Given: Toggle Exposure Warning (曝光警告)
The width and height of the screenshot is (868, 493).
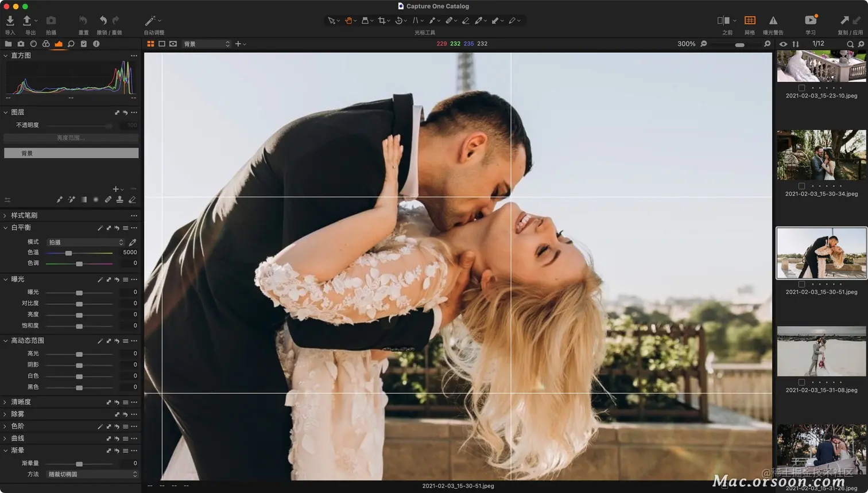Looking at the screenshot, I should pos(773,21).
